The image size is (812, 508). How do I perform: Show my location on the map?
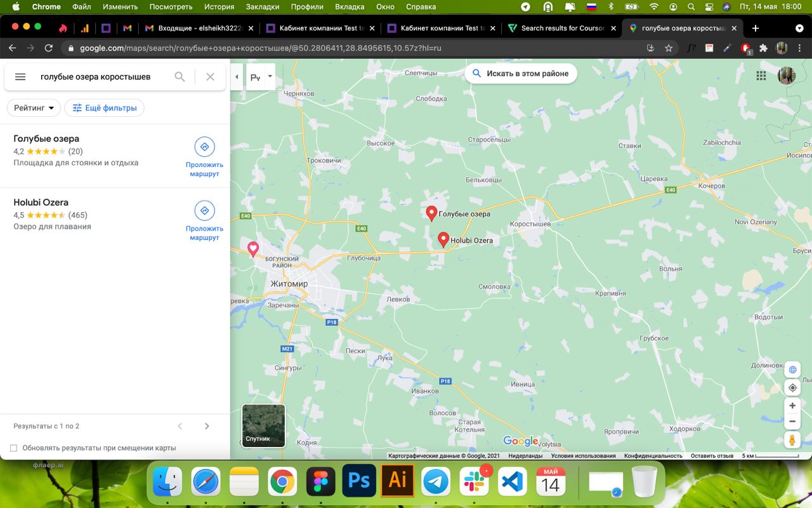(792, 388)
